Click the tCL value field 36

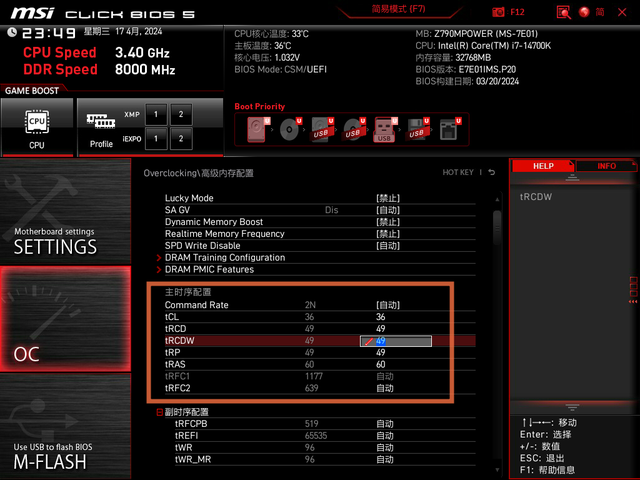380,317
